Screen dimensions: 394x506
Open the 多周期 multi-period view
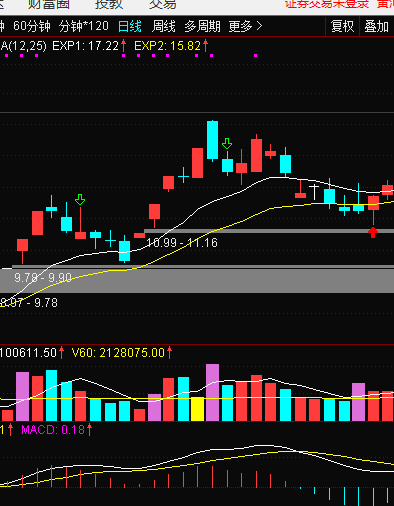pyautogui.click(x=202, y=26)
